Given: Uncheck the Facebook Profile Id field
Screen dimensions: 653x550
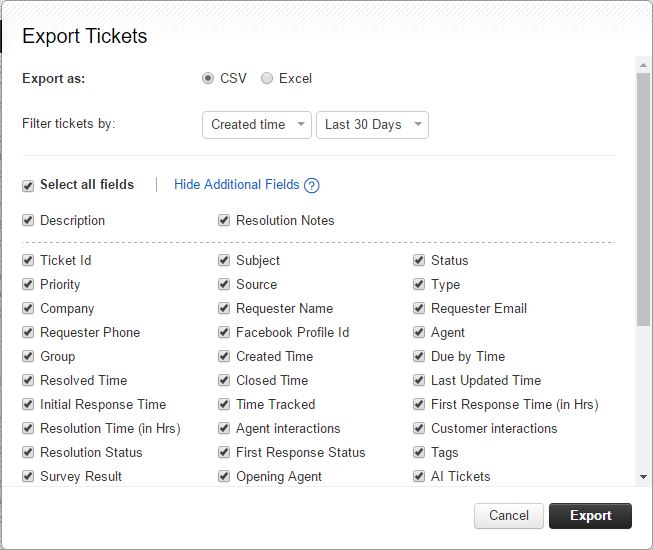Looking at the screenshot, I should pos(224,332).
